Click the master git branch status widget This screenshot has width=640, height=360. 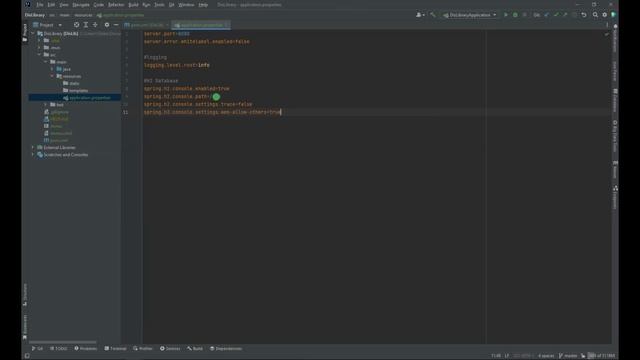pyautogui.click(x=568, y=356)
